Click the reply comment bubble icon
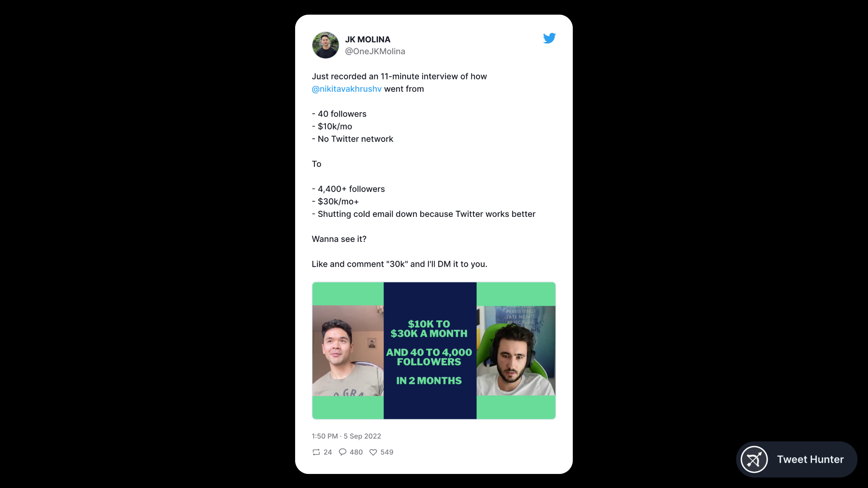Viewport: 868px width, 488px height. coord(342,452)
